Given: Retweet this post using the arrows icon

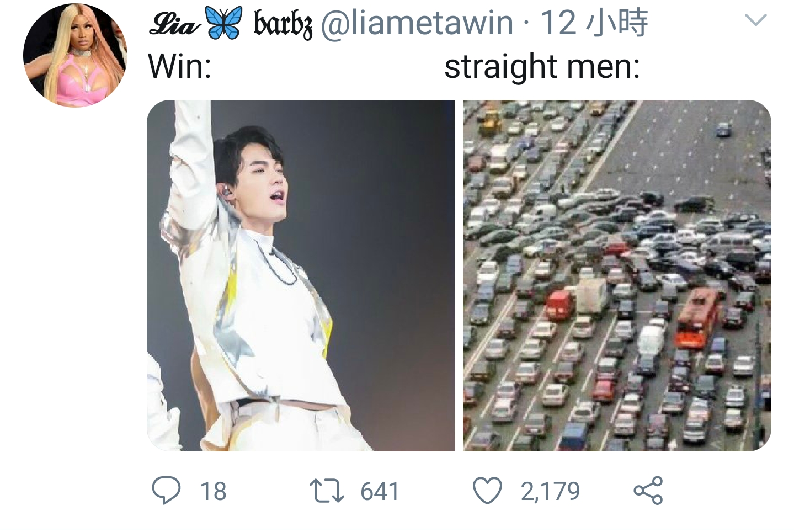Looking at the screenshot, I should [x=327, y=491].
